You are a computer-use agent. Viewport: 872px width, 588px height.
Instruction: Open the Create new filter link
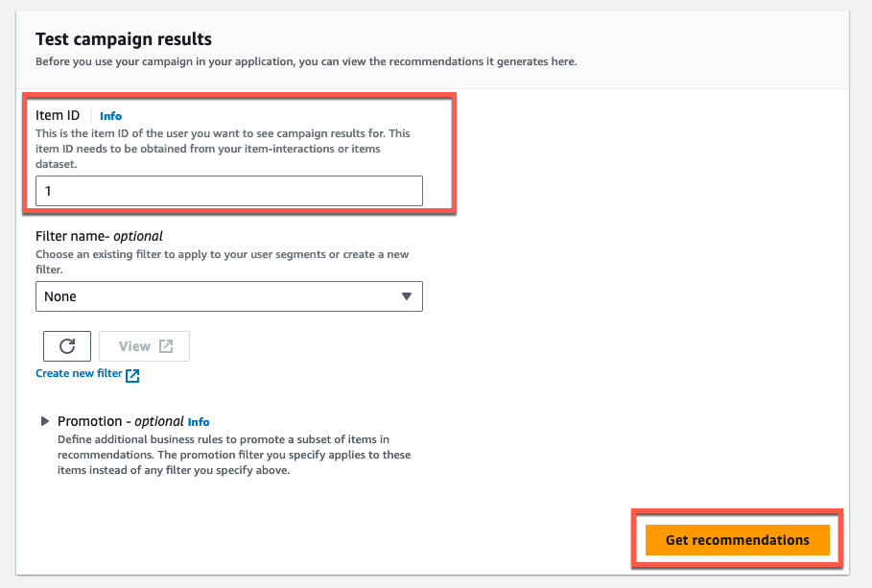pyautogui.click(x=79, y=373)
